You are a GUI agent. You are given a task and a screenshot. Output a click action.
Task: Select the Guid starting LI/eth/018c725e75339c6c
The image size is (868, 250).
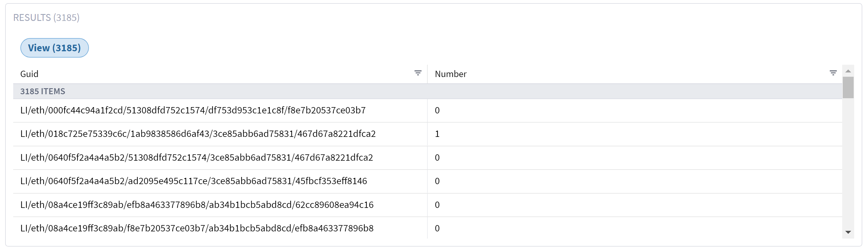coord(198,134)
